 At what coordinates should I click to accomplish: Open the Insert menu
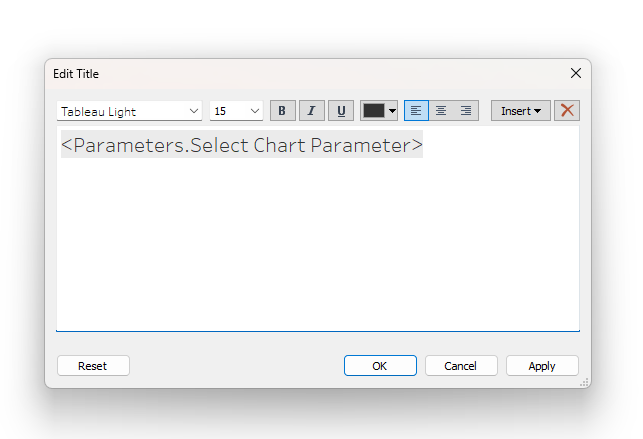(x=521, y=111)
